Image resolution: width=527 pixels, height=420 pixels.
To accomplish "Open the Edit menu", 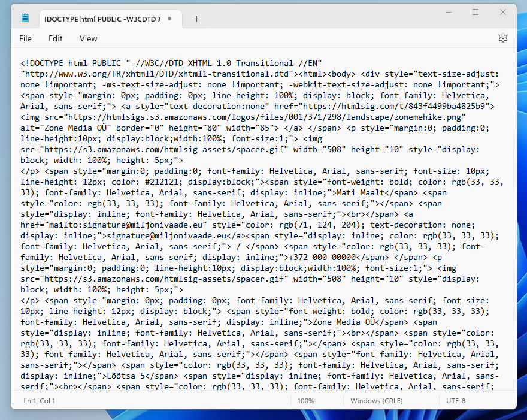I will tap(56, 38).
